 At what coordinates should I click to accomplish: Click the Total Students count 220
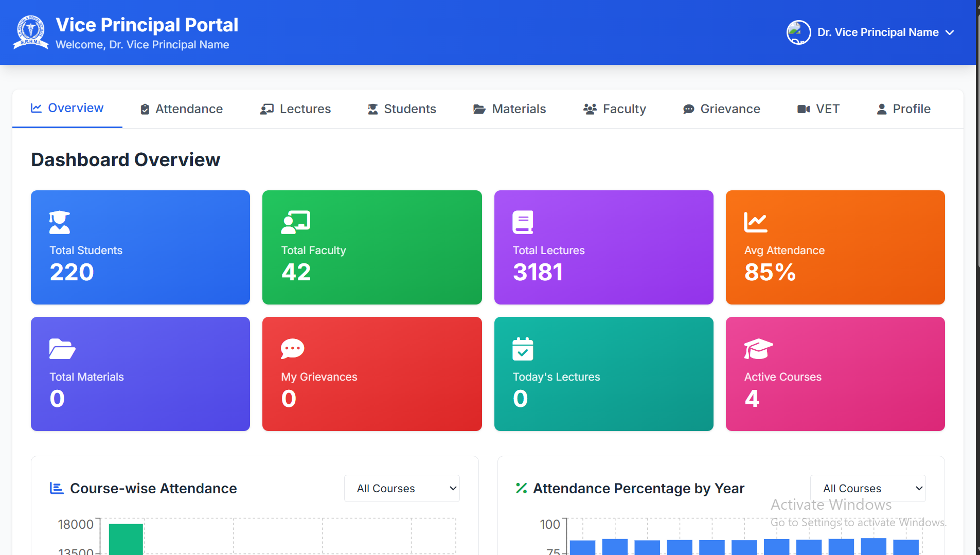coord(72,272)
